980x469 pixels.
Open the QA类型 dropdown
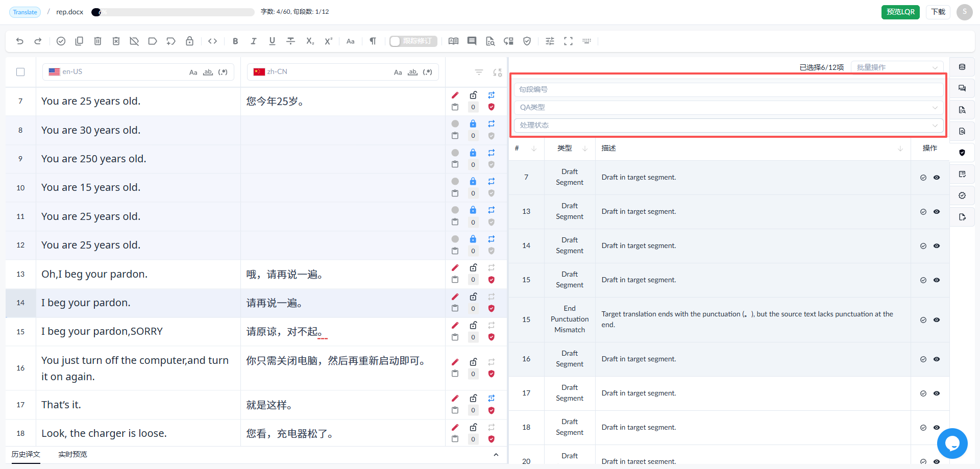tap(728, 107)
